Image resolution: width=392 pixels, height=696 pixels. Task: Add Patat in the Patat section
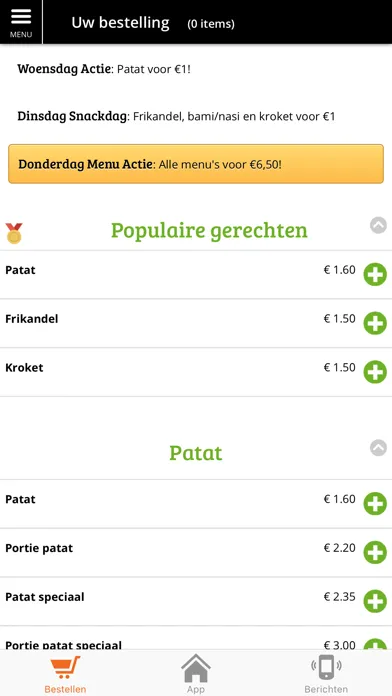pyautogui.click(x=375, y=504)
